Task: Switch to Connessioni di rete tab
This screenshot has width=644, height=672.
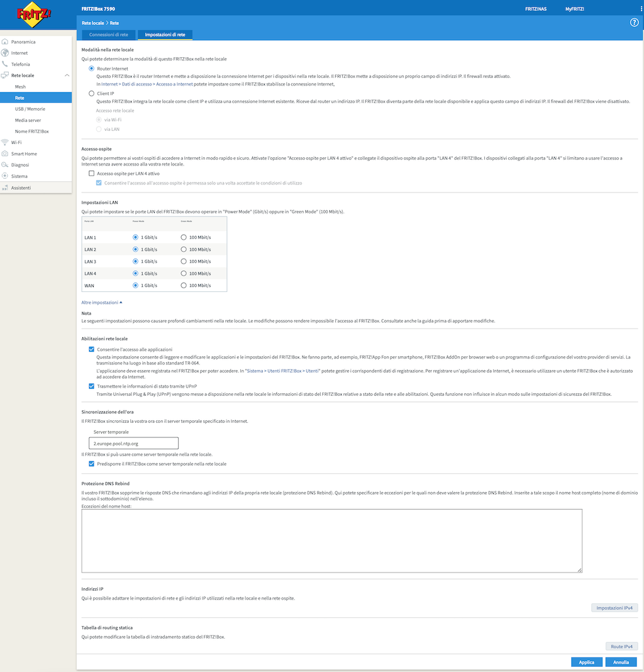Action: (109, 35)
